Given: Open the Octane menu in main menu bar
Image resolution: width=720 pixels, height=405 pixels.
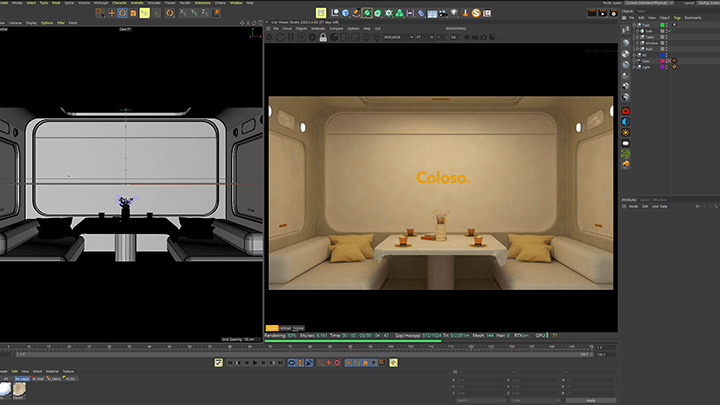Looking at the screenshot, I should (220, 3).
